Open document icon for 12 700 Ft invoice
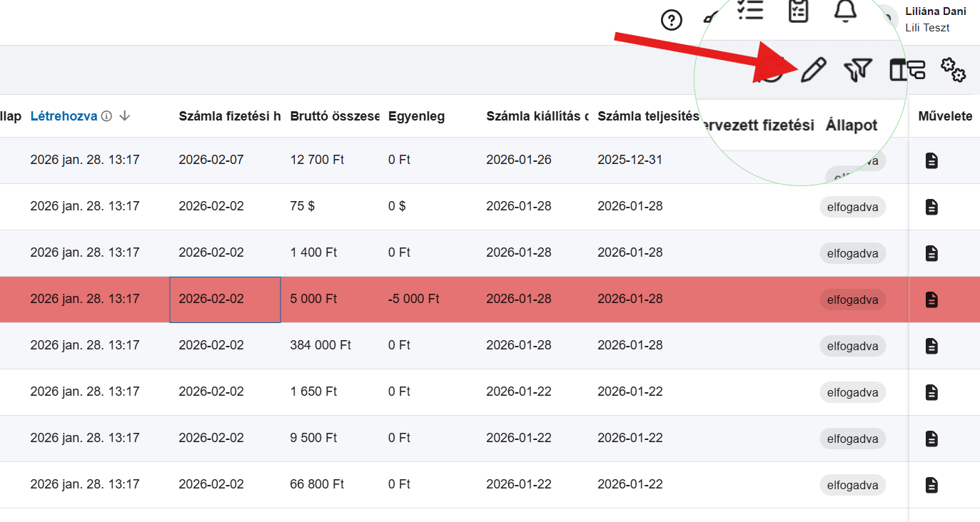980x522 pixels. click(931, 160)
